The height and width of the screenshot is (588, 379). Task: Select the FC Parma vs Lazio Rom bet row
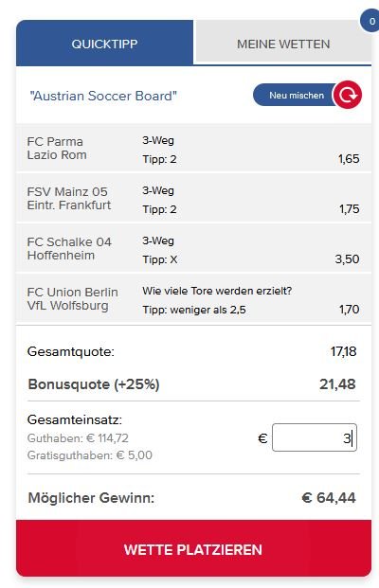click(193, 149)
